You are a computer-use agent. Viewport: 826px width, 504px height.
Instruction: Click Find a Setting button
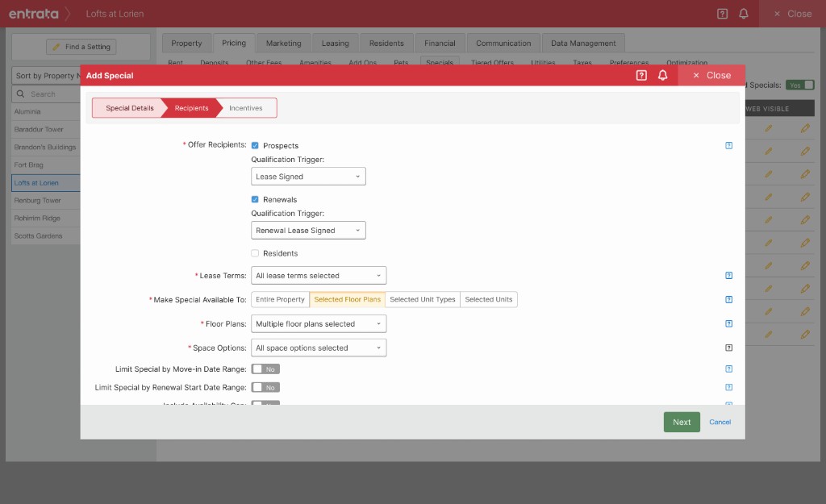coord(81,47)
